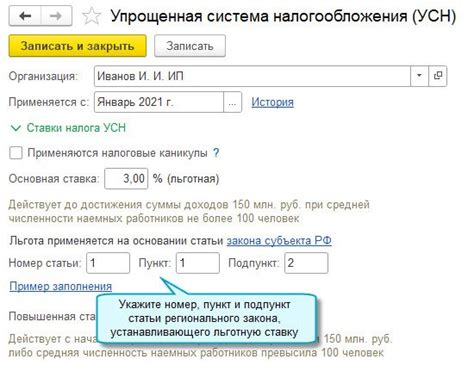
Task: Add form to favorites with star icon
Action: [x=91, y=16]
